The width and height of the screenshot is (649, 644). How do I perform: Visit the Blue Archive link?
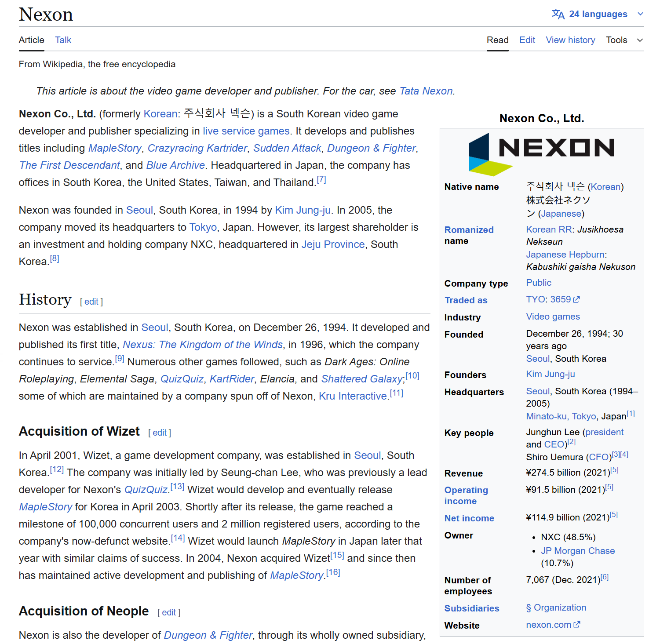click(x=175, y=165)
